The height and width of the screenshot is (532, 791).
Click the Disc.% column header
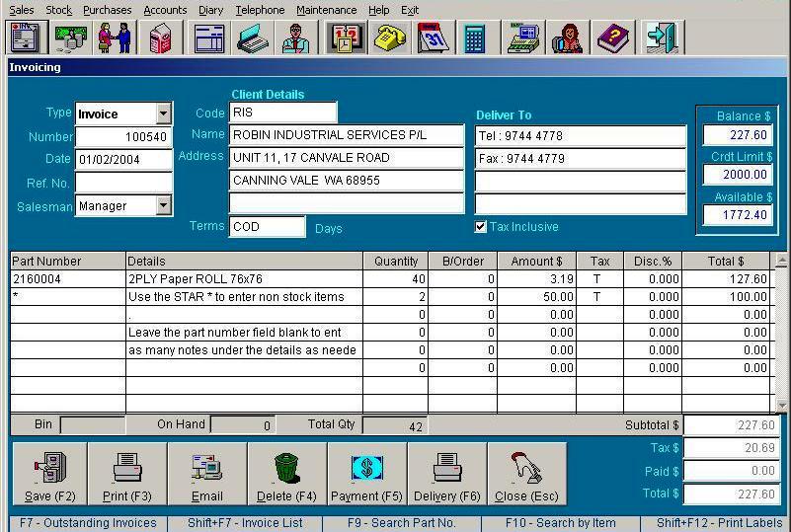[x=653, y=262]
